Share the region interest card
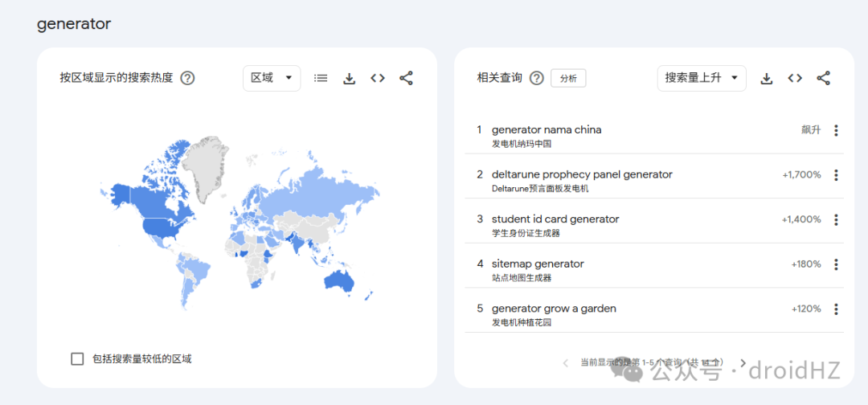 coord(407,79)
